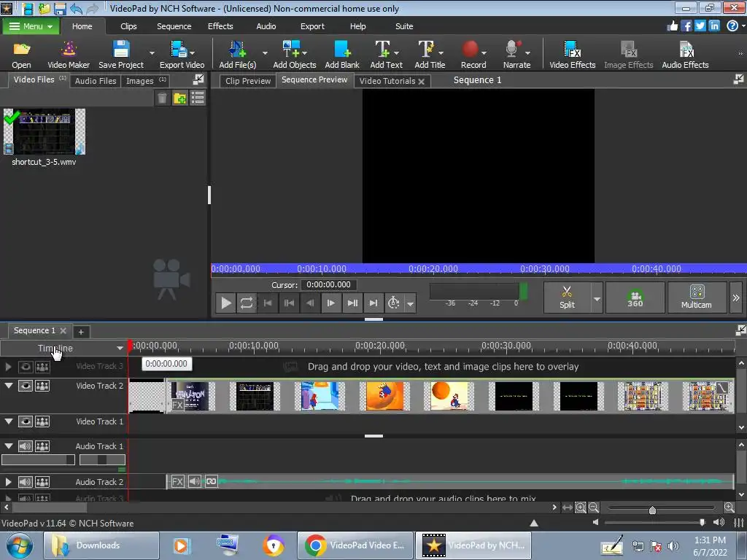The height and width of the screenshot is (560, 747).
Task: Open the Split options dropdown arrow
Action: [597, 298]
